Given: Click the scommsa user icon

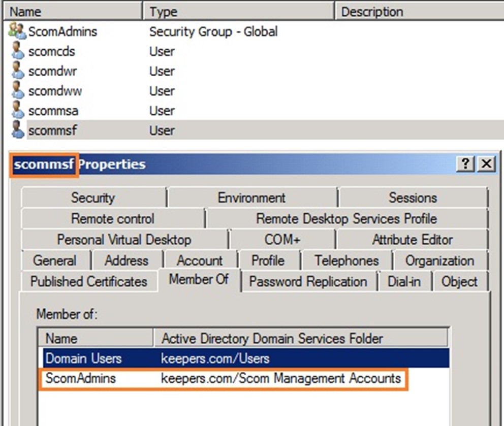Looking at the screenshot, I should click(x=18, y=111).
